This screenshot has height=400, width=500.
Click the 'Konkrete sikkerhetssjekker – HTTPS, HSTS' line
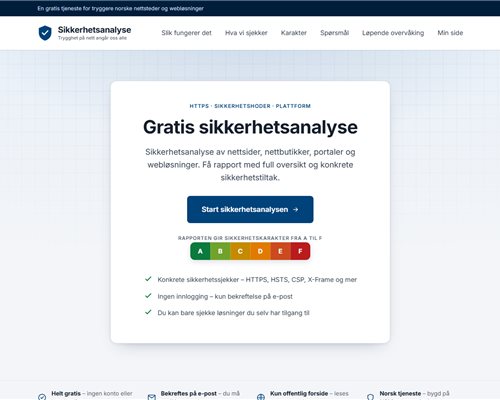257,279
